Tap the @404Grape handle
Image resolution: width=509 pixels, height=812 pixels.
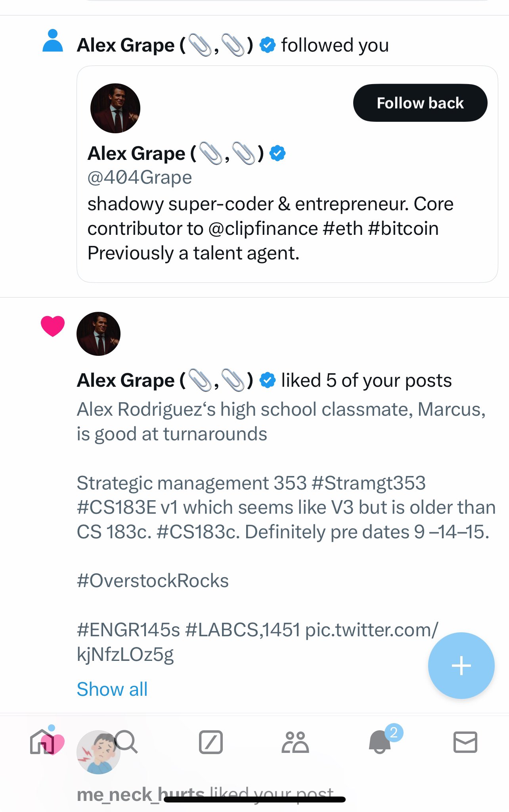click(x=140, y=177)
